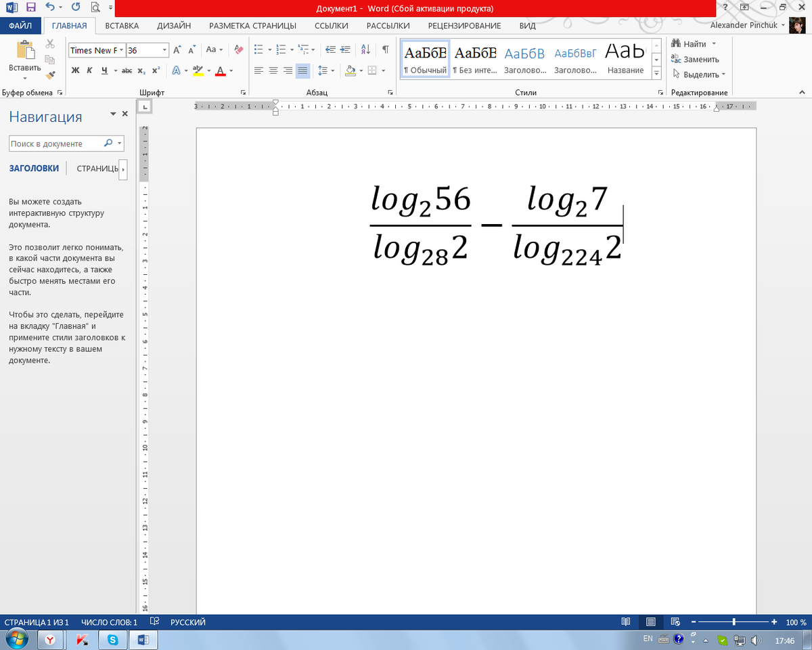Click the Cut scissors icon
The height and width of the screenshot is (650, 812).
click(50, 44)
